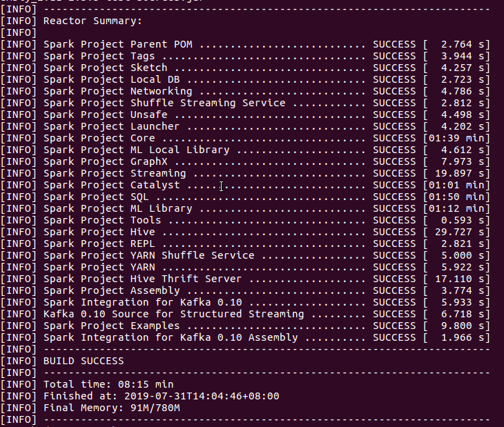Image resolution: width=504 pixels, height=427 pixels.
Task: Click the 'Spark Project Tags' text
Action: pos(99,56)
